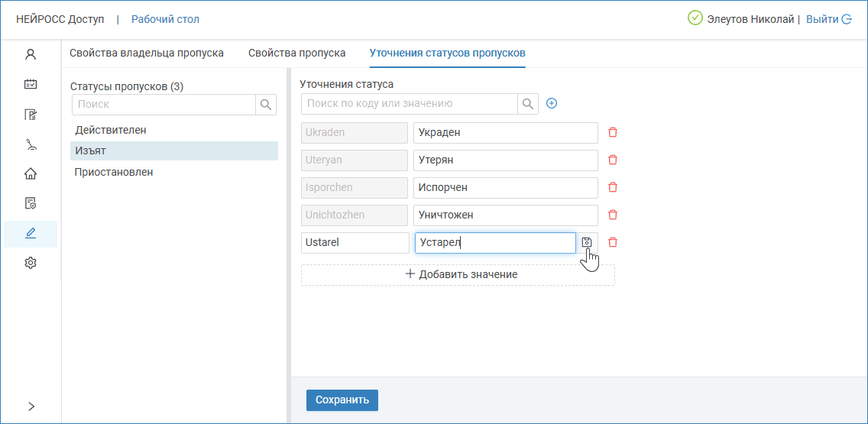Click the calendar icon in the sidebar
This screenshot has height=424, width=868.
point(31,85)
